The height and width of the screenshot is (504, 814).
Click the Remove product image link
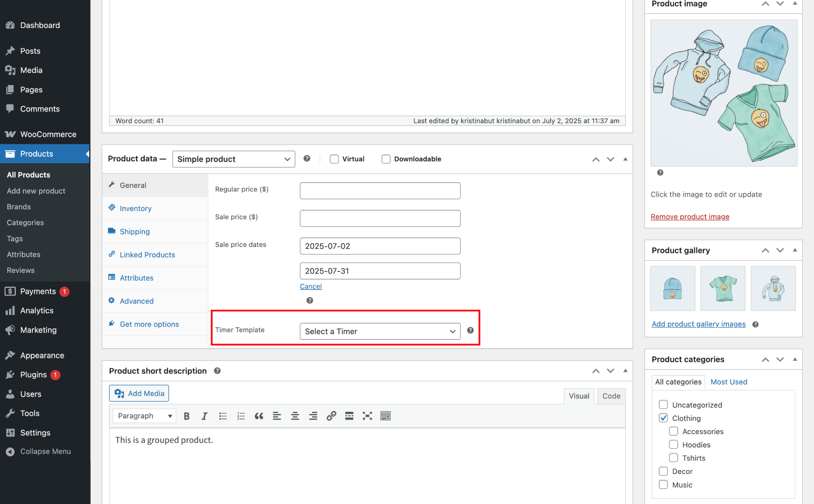[690, 217]
